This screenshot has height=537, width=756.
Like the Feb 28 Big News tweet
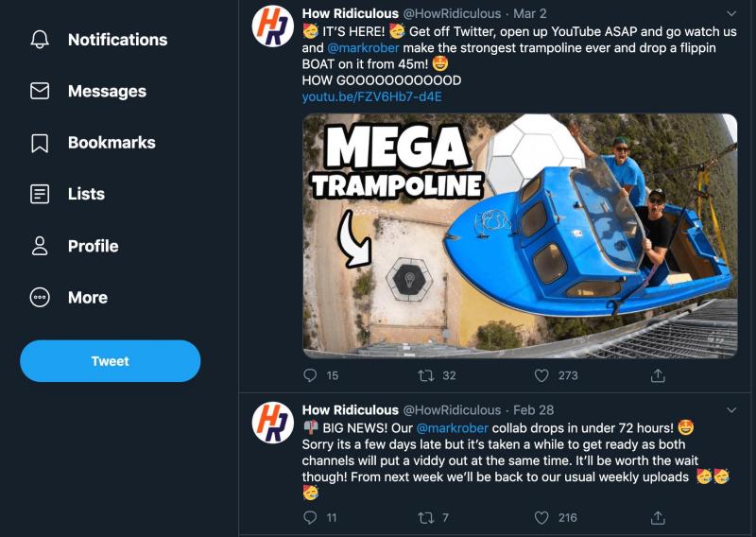pyautogui.click(x=541, y=517)
